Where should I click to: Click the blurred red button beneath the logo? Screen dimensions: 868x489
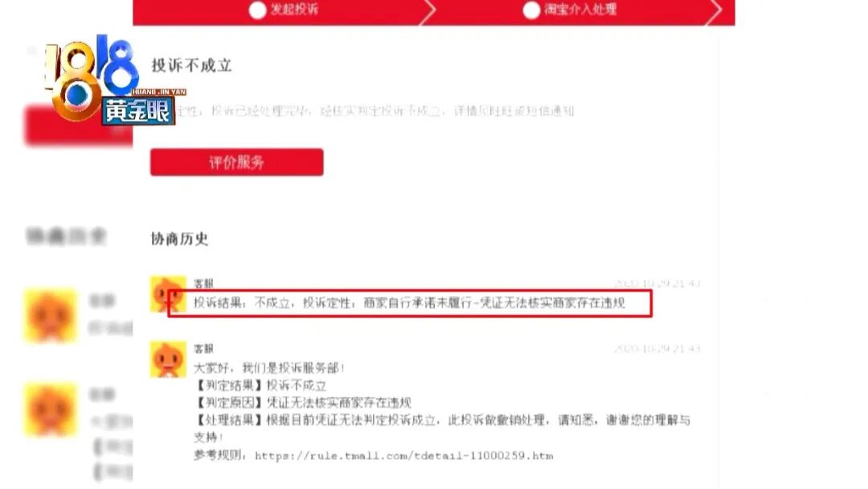click(x=78, y=125)
